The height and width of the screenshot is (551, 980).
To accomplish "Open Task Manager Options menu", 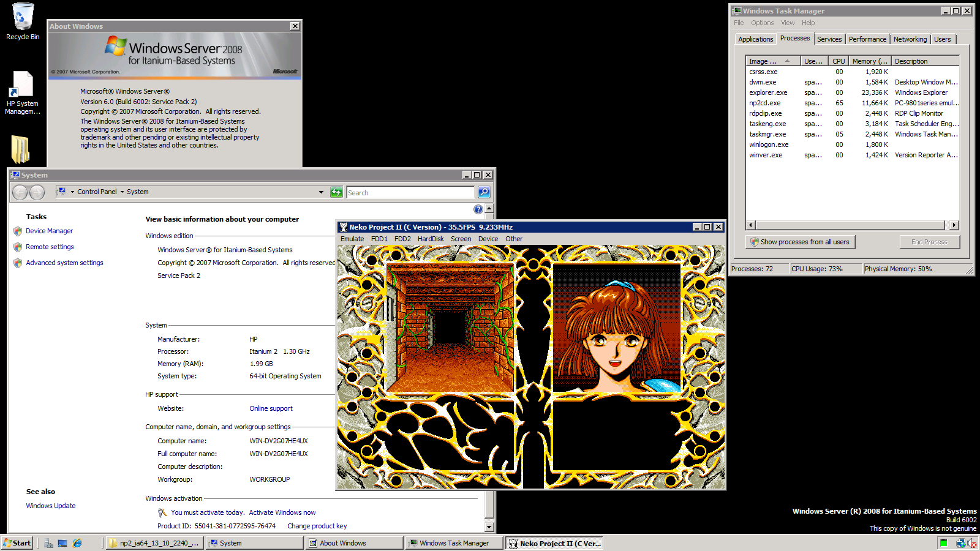I will coord(763,23).
